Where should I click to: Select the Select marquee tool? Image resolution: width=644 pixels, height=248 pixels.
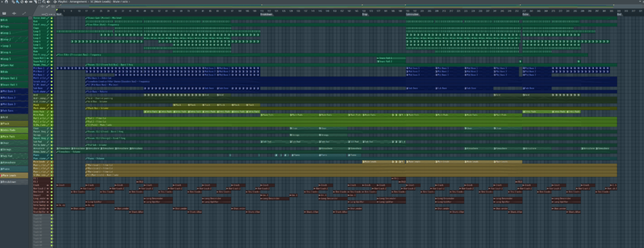(x=40, y=2)
